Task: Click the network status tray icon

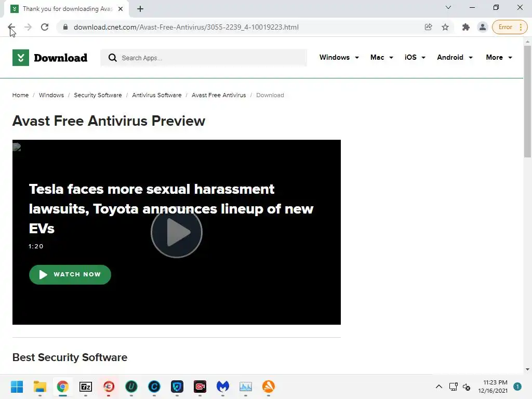Action: (453, 387)
